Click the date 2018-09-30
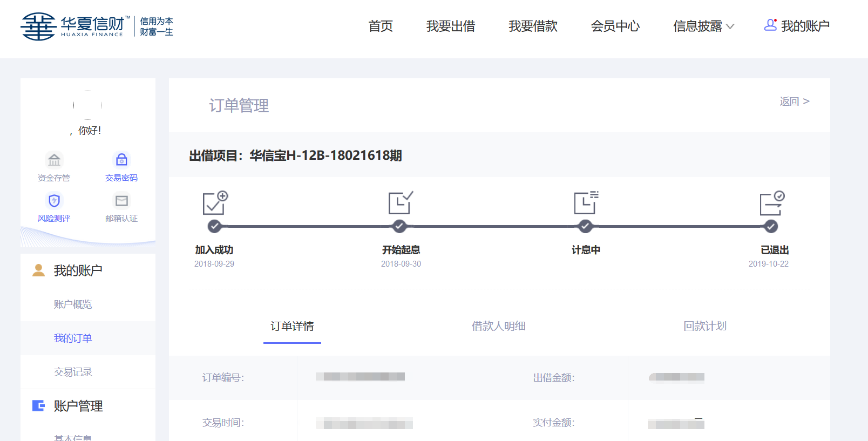The width and height of the screenshot is (868, 441). [401, 264]
